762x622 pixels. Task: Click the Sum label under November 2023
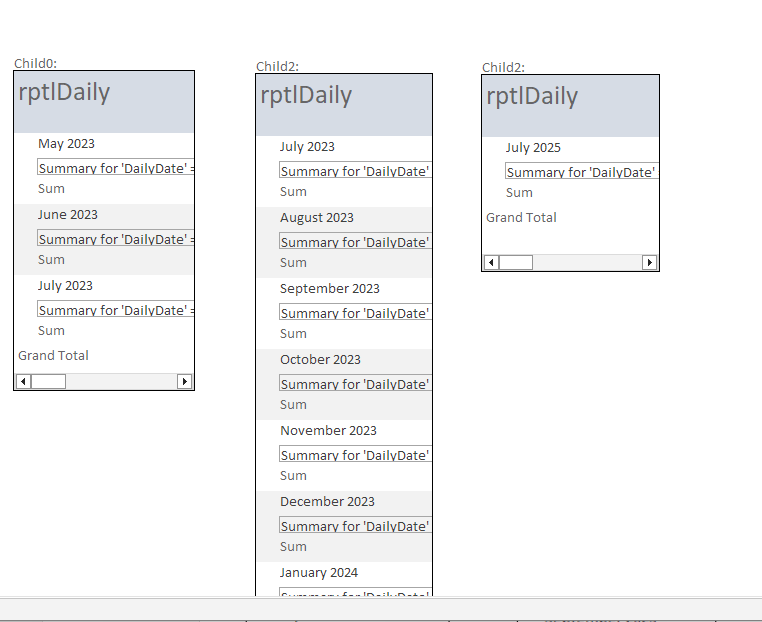293,476
